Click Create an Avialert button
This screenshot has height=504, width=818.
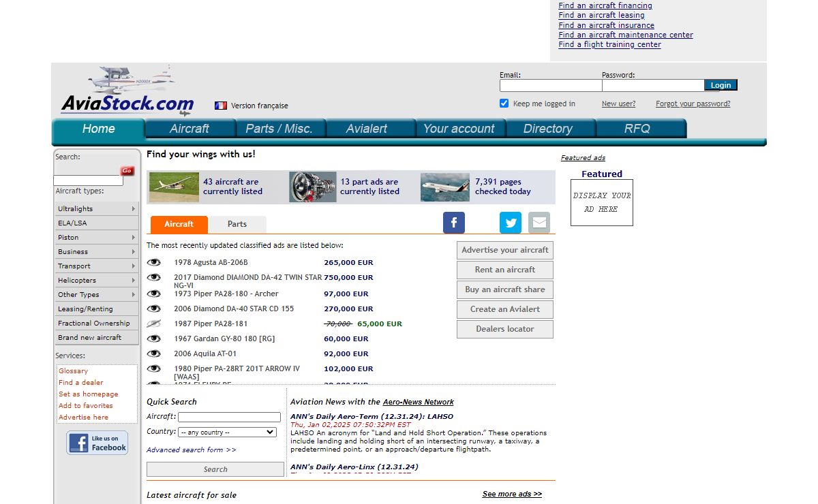tap(505, 309)
